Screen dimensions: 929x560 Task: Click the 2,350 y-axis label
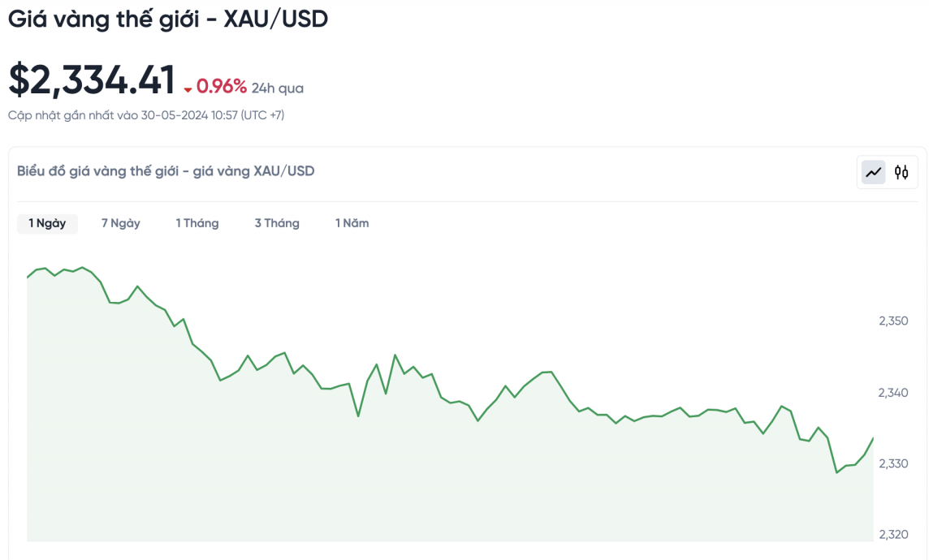(893, 321)
